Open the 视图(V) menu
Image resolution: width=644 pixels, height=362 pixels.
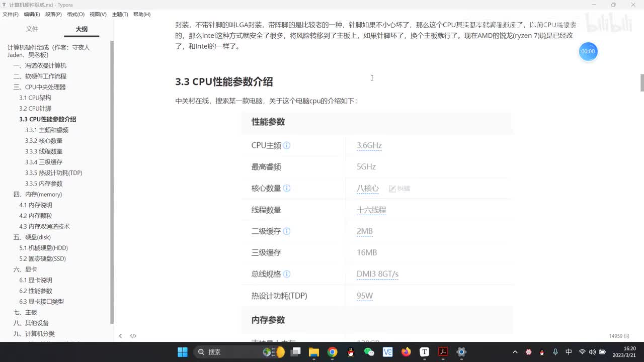98,14
